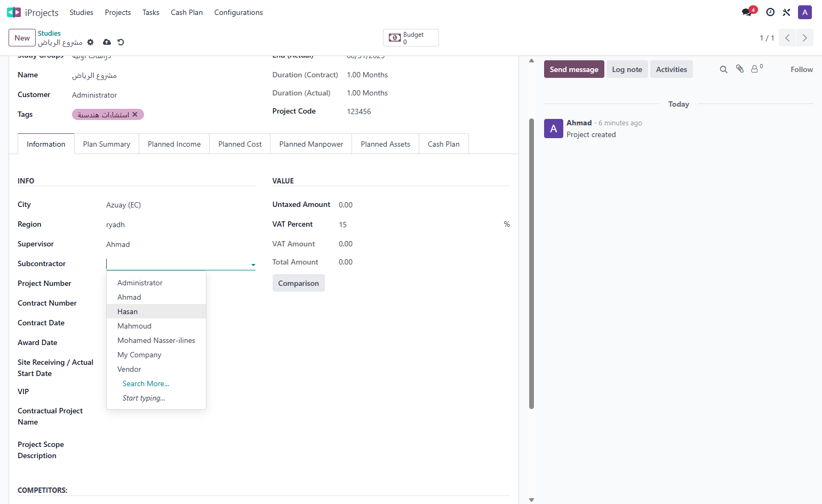
Task: Open the Projects top menu
Action: 118,12
